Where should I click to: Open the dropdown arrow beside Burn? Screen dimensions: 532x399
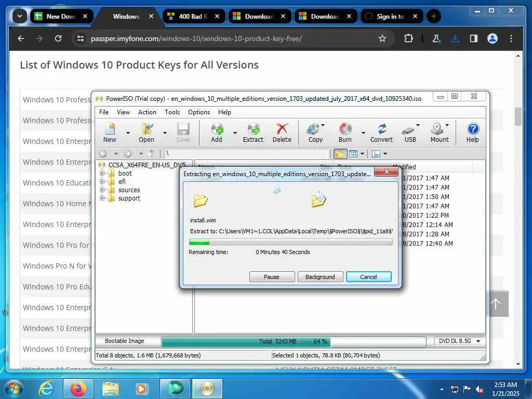click(x=363, y=133)
